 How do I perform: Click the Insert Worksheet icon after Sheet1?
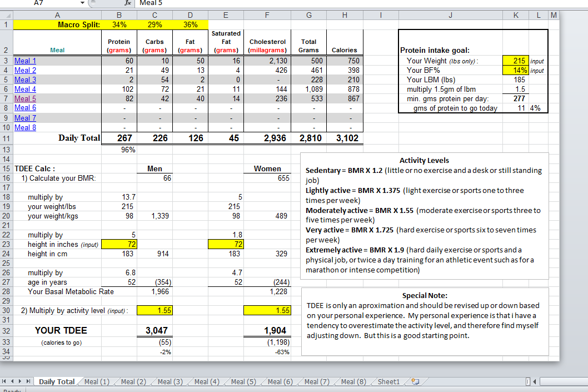[415, 382]
